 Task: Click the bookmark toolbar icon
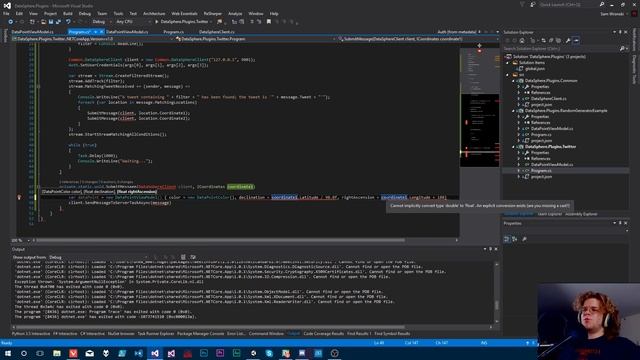269,22
